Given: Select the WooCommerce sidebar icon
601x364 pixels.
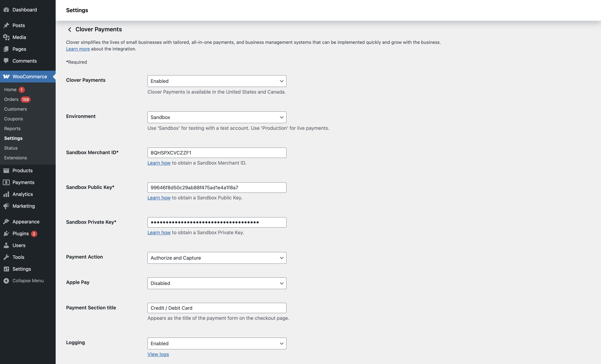Looking at the screenshot, I should coord(6,76).
